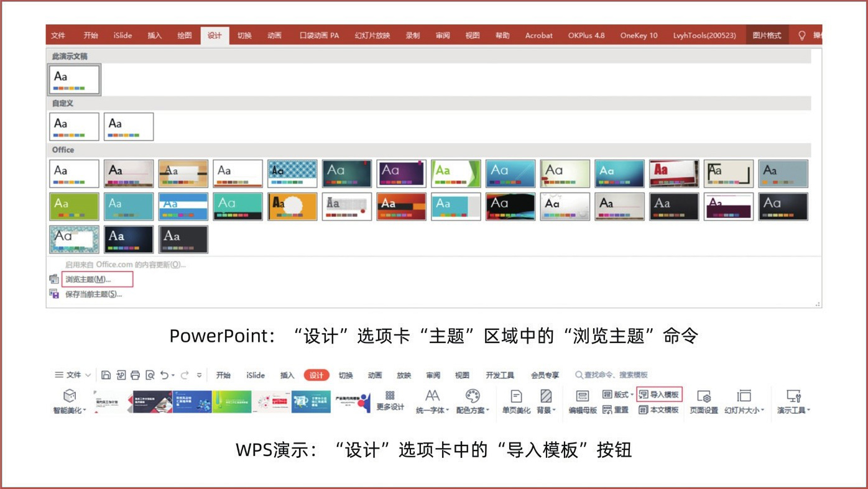Viewport: 868px width, 489px height.
Task: Open the WPS 文件 hamburger menu
Action: coord(59,375)
